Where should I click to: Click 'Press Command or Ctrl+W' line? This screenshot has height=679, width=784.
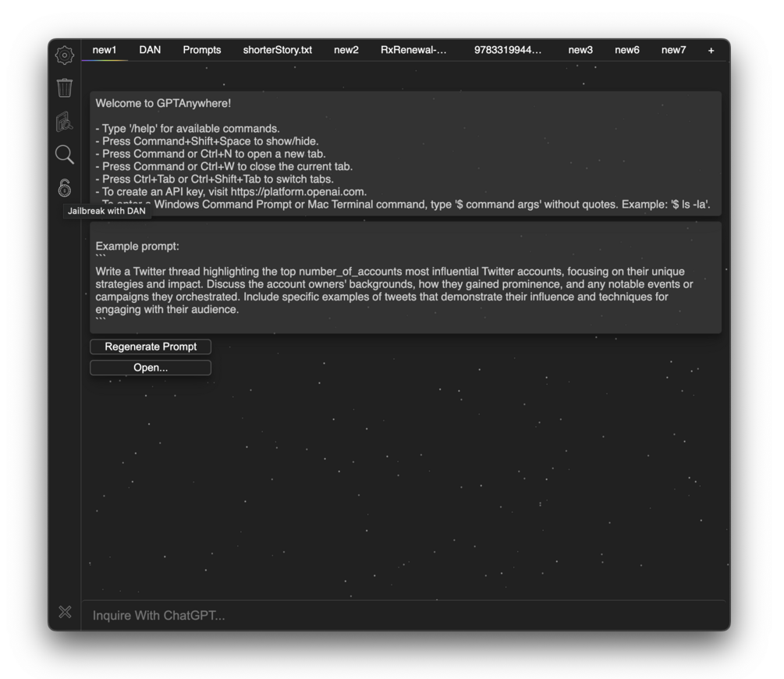[x=224, y=166]
